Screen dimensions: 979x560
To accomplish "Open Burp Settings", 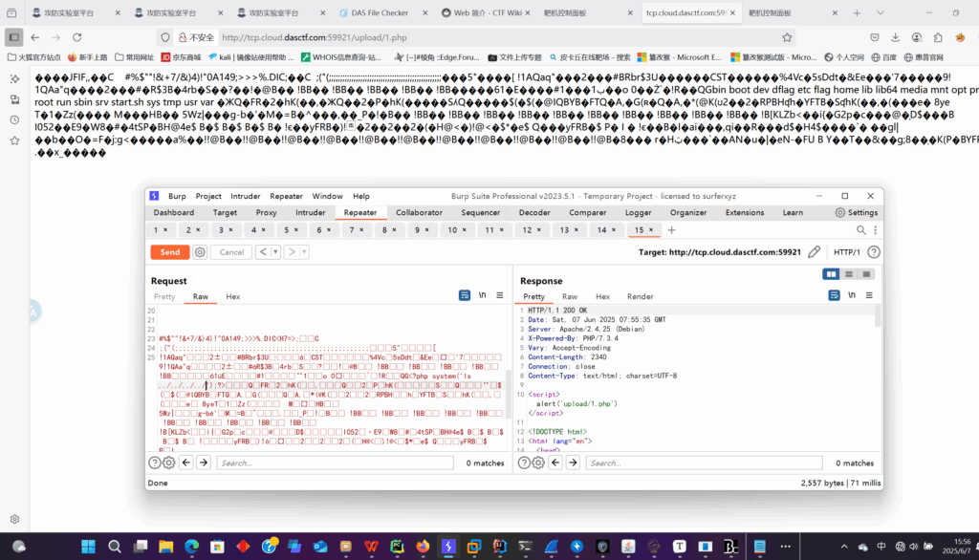I will [856, 213].
